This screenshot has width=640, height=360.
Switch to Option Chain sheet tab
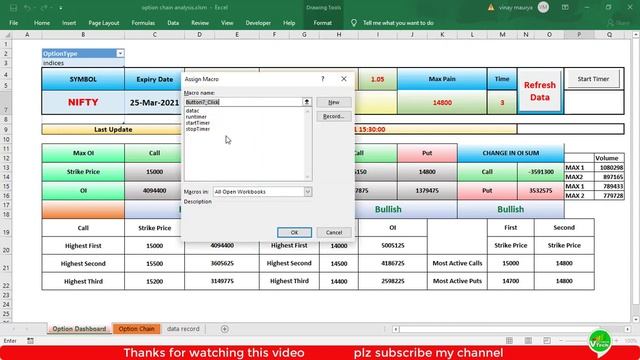[x=136, y=329]
